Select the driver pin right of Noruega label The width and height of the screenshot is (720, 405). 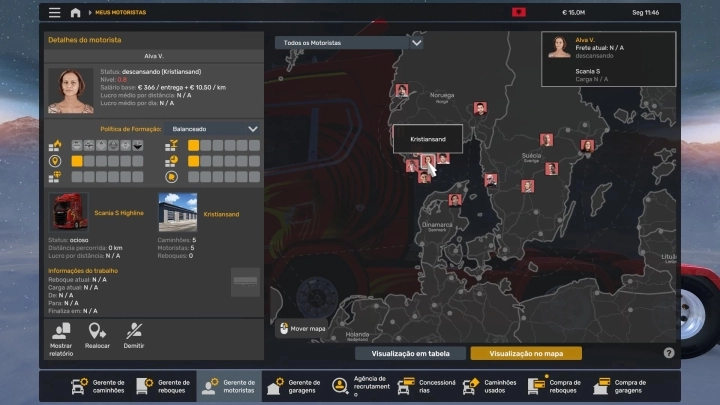click(480, 108)
